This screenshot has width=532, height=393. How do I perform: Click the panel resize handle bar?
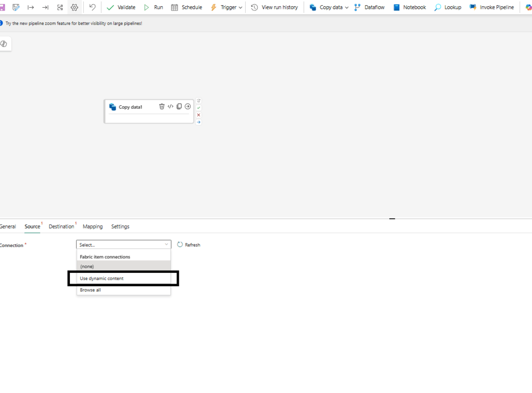(392, 219)
